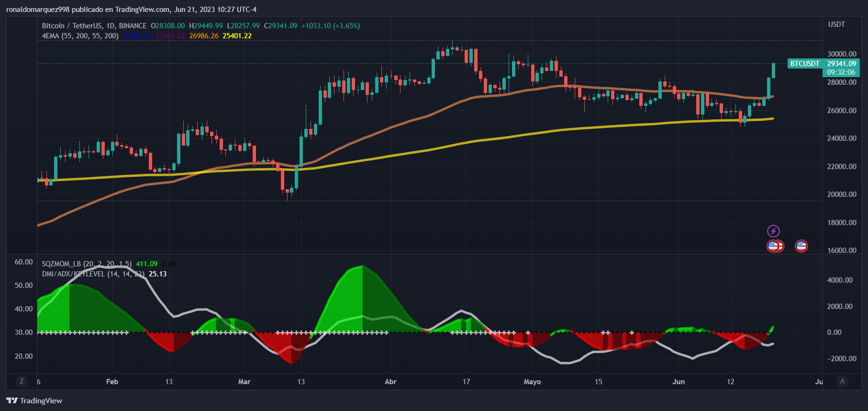Click the Feb date label on time axis
The width and height of the screenshot is (868, 411).
112,382
